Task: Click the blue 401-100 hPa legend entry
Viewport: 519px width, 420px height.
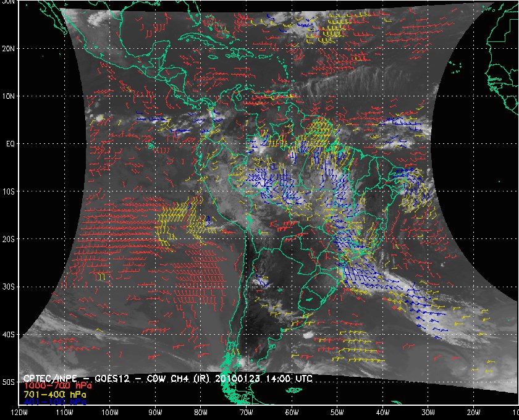Action: point(55,402)
